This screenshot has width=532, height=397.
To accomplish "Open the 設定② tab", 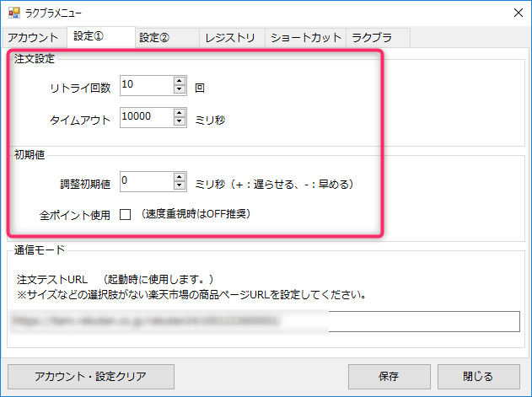I will tap(154, 38).
